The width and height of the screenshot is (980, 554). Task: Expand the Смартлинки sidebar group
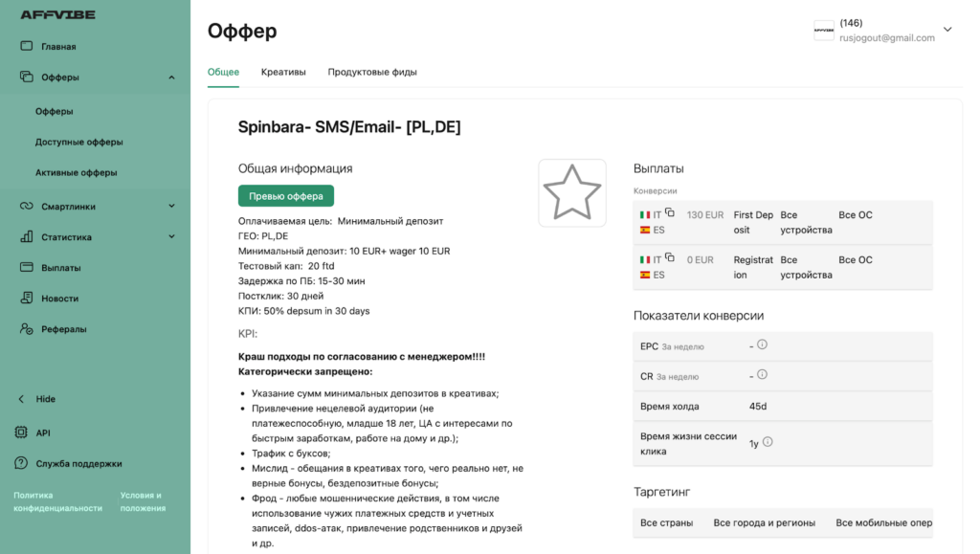click(172, 206)
